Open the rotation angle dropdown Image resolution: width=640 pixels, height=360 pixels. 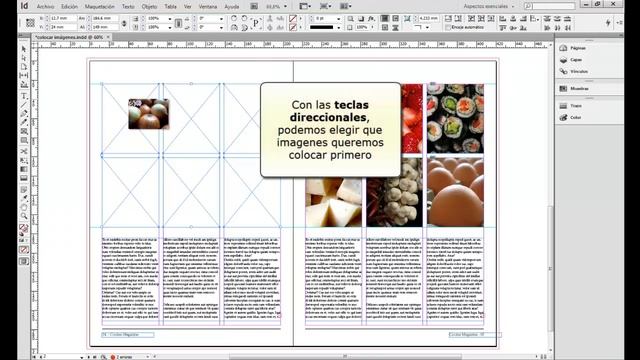(x=221, y=19)
